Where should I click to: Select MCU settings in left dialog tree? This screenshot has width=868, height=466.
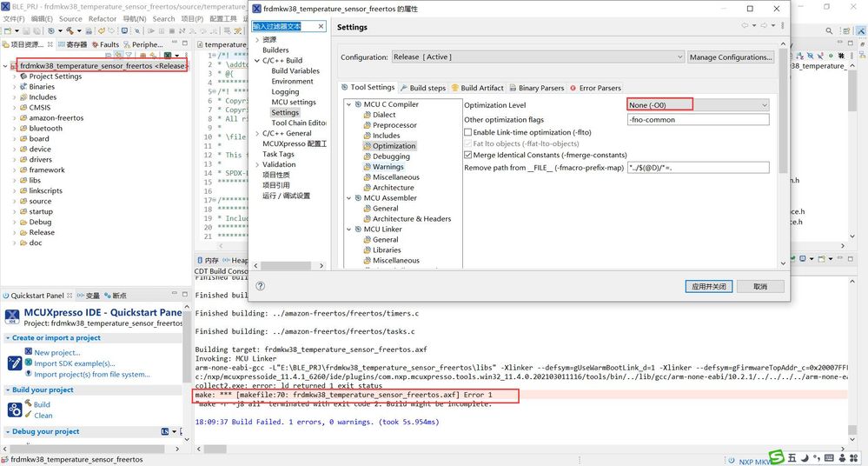[x=294, y=102]
